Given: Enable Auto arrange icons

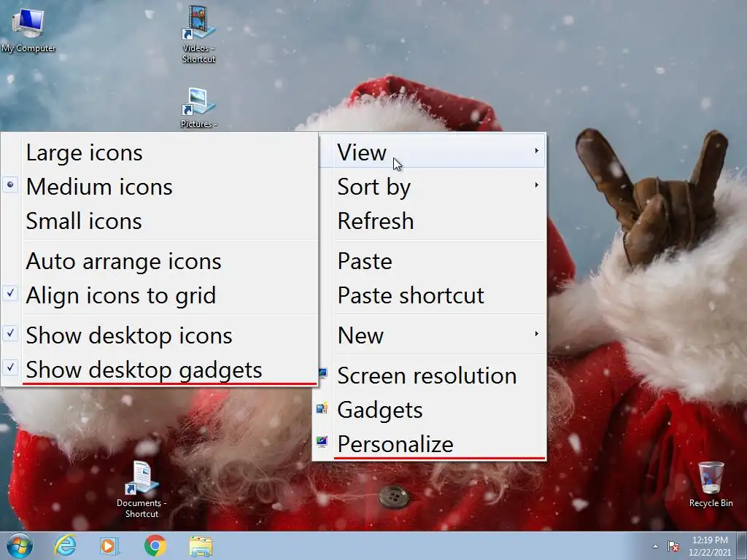Looking at the screenshot, I should 160,261.
